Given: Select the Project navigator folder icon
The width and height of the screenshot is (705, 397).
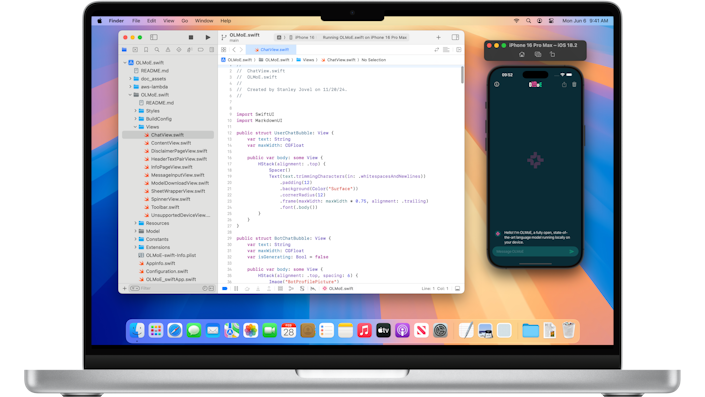Looking at the screenshot, I should click(x=124, y=50).
